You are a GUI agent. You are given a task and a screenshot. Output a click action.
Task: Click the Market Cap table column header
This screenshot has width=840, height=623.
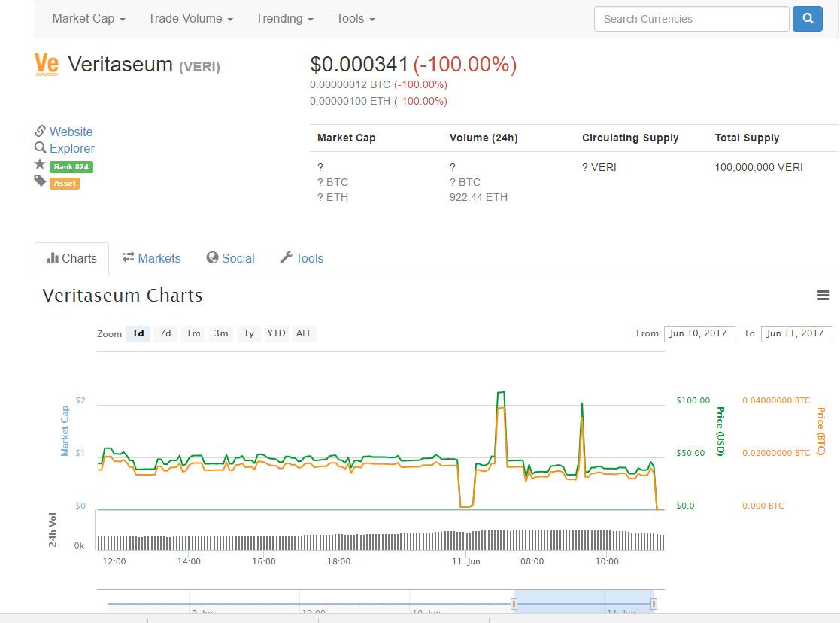point(346,138)
